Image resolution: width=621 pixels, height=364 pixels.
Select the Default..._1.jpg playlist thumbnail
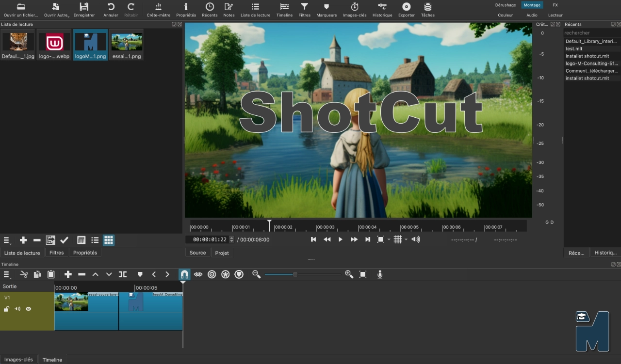tap(18, 45)
